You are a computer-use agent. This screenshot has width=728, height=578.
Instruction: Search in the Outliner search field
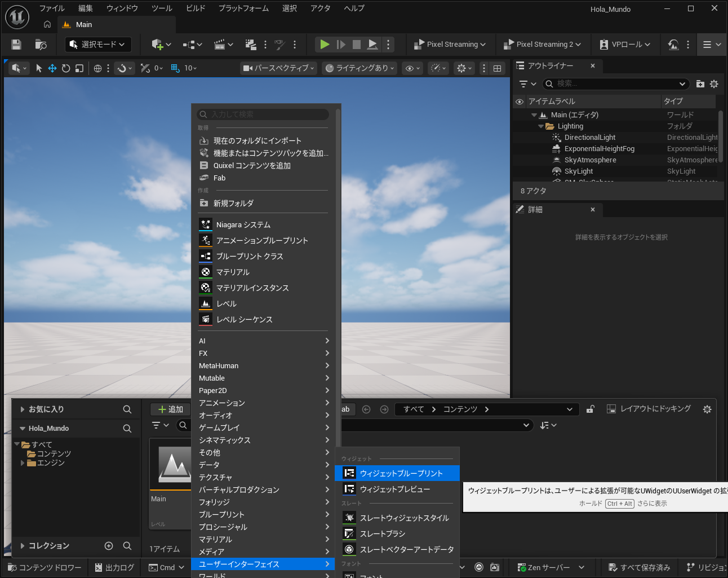(x=616, y=84)
